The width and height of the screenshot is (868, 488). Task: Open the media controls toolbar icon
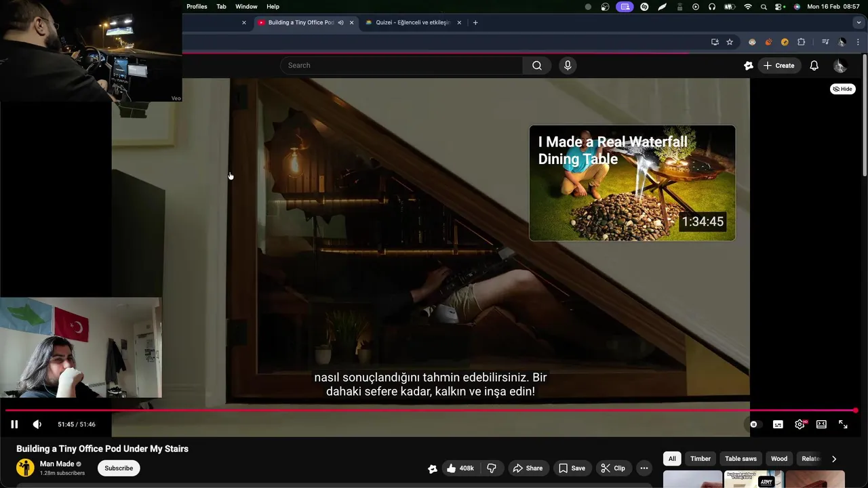825,42
